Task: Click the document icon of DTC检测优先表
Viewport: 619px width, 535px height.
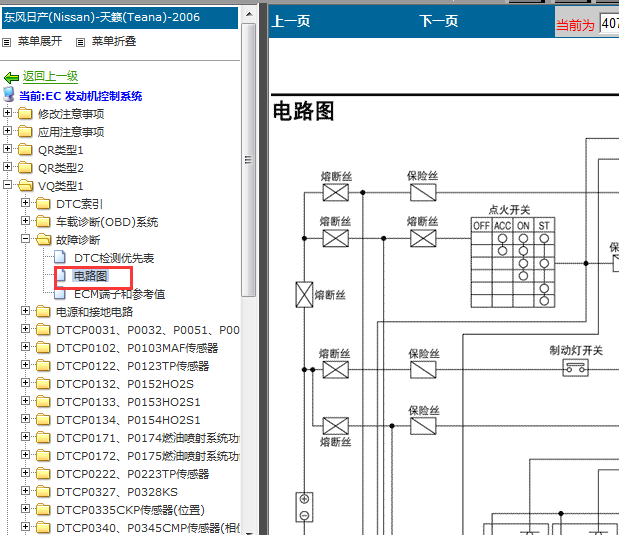Action: tap(60, 257)
